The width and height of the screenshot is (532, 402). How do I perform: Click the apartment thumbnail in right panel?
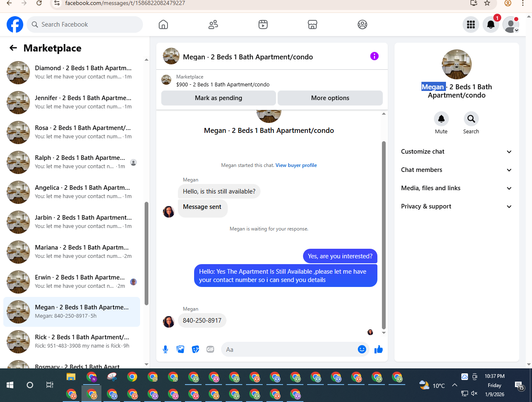pos(457,64)
